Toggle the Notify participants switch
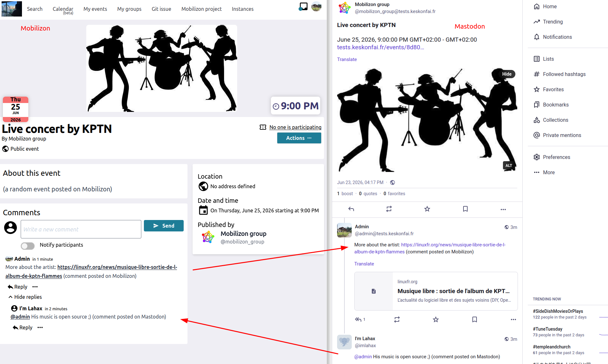 [28, 246]
